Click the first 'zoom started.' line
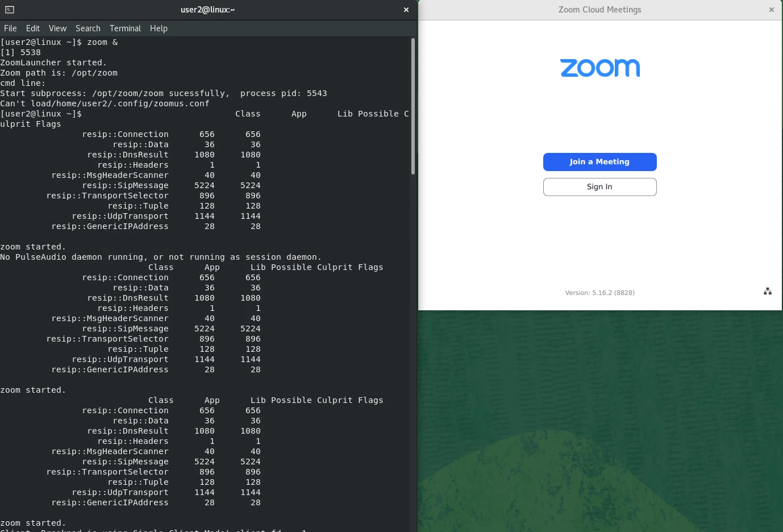 click(33, 247)
